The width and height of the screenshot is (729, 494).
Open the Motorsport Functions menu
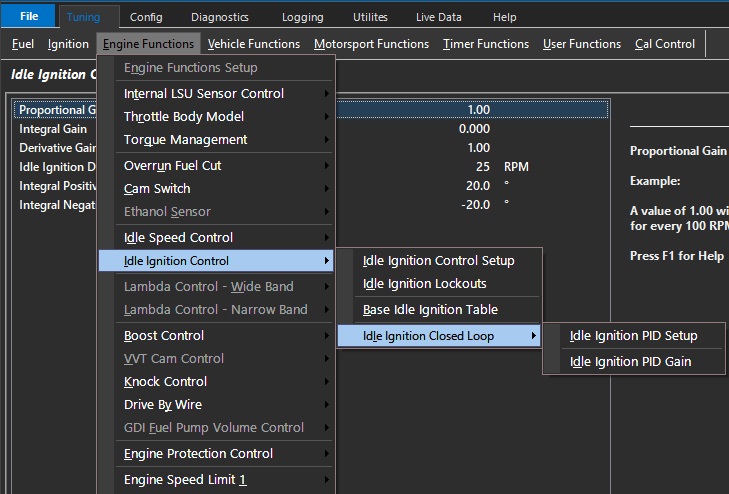click(371, 44)
